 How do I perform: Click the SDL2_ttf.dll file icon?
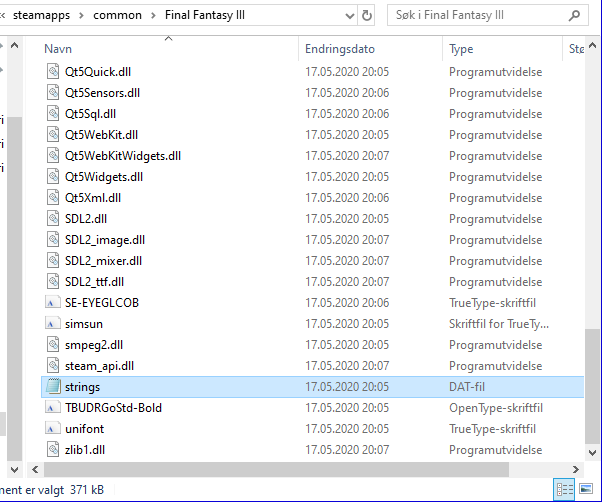pyautogui.click(x=53, y=282)
